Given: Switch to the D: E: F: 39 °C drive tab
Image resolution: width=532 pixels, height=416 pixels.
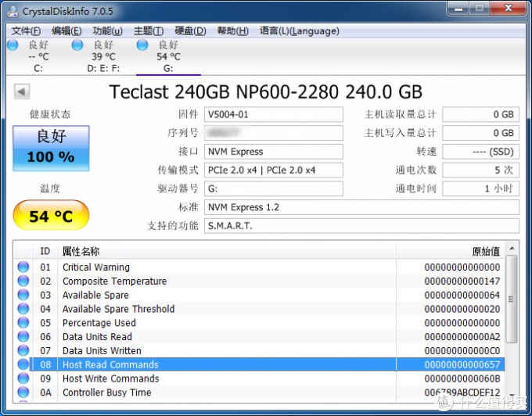Looking at the screenshot, I should pyautogui.click(x=103, y=56).
